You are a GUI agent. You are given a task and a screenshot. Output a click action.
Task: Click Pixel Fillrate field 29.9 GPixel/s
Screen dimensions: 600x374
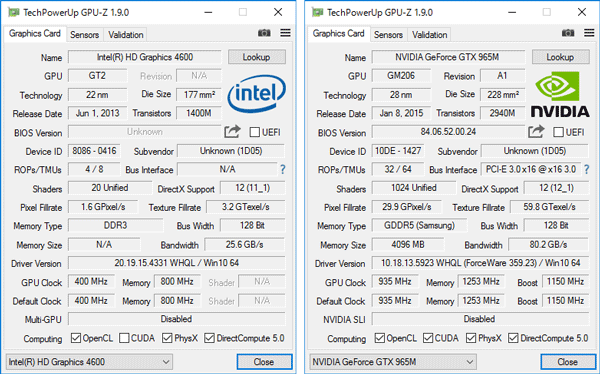click(406, 207)
